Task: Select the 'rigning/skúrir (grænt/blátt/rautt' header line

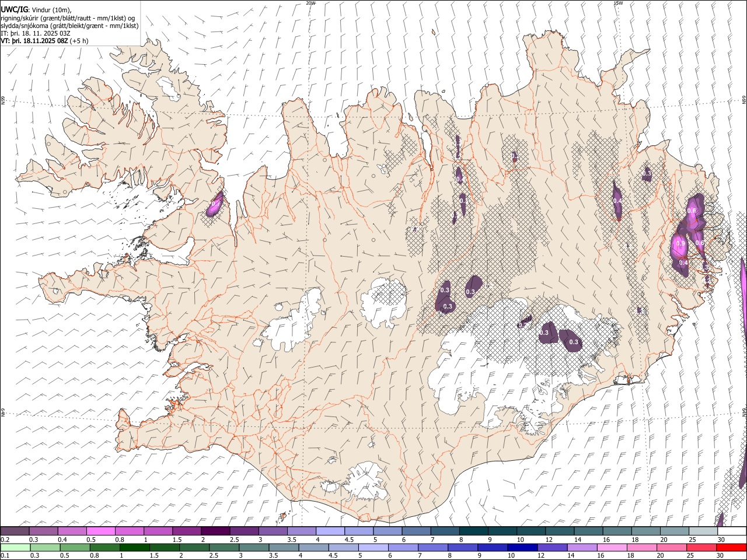Action: [x=68, y=18]
